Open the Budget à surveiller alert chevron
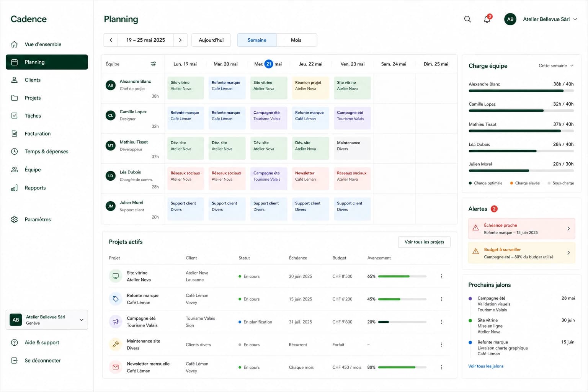 (568, 253)
